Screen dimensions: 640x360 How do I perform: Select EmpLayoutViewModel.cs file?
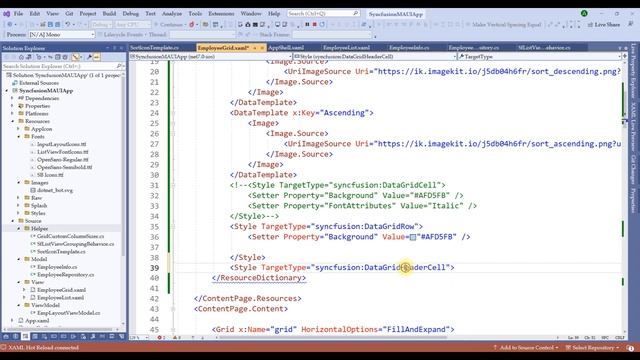click(68, 313)
